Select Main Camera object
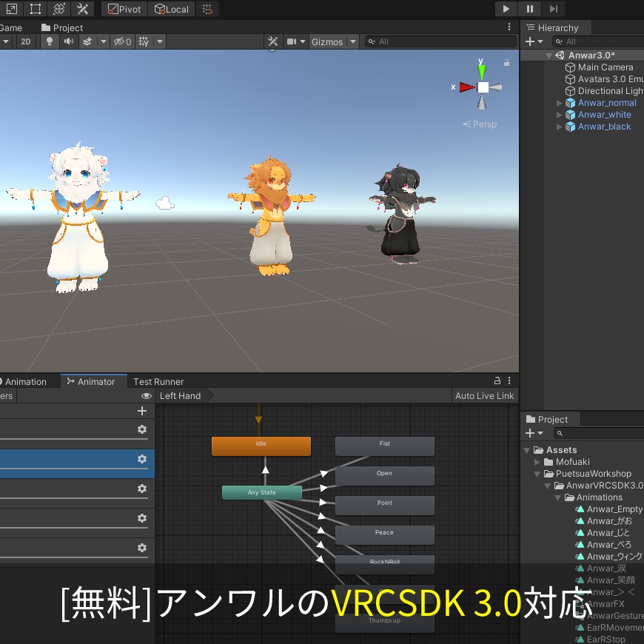Viewport: 644px width, 644px height. (605, 67)
